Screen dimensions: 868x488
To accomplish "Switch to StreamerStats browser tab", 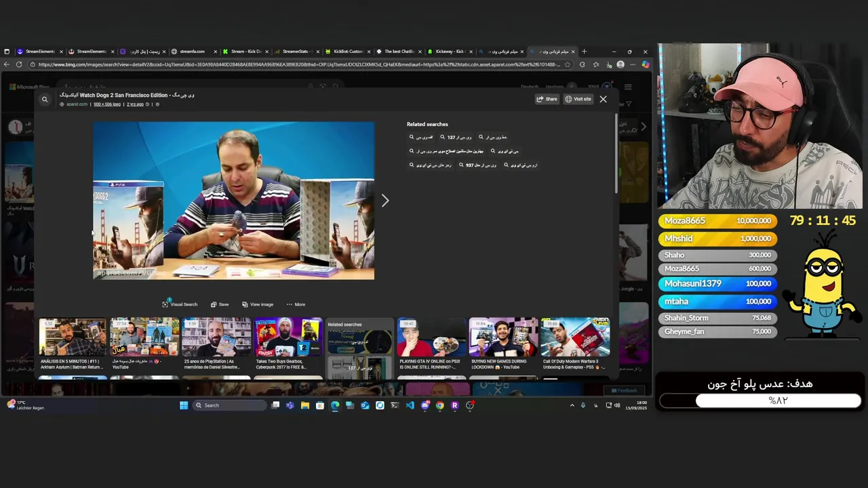I will pos(296,52).
